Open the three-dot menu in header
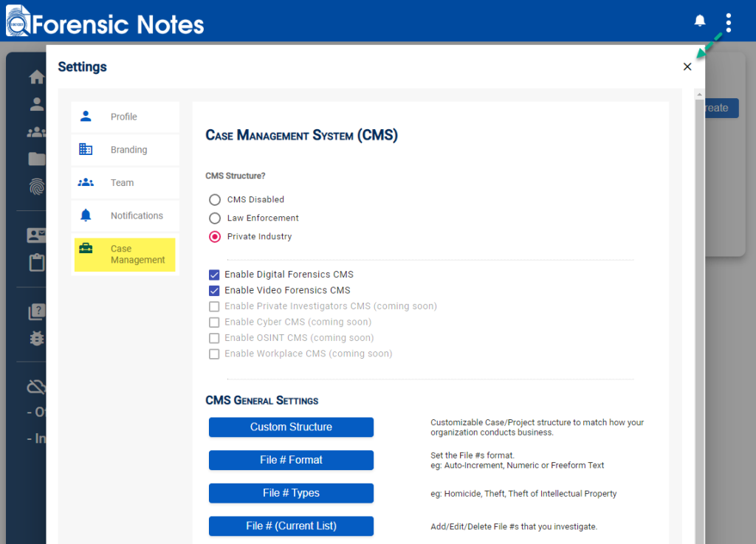 728,23
